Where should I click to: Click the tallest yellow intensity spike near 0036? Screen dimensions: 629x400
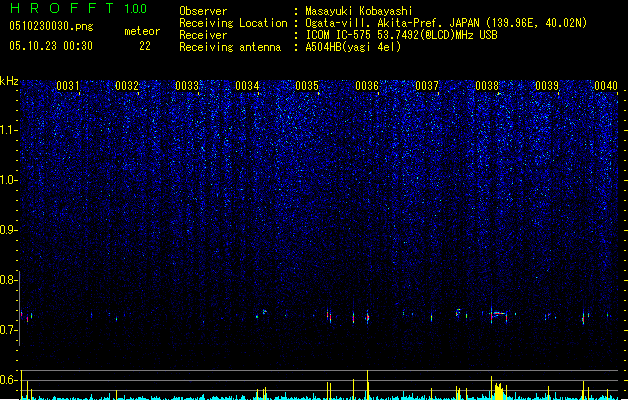pyautogui.click(x=367, y=385)
